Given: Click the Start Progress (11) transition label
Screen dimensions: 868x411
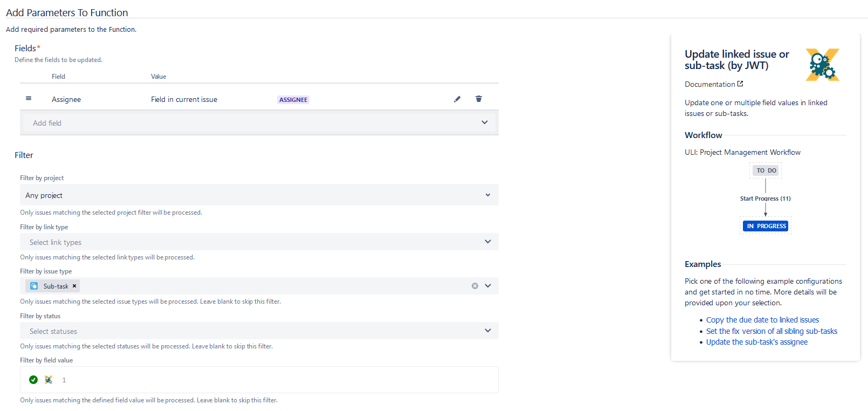Looking at the screenshot, I should 765,198.
